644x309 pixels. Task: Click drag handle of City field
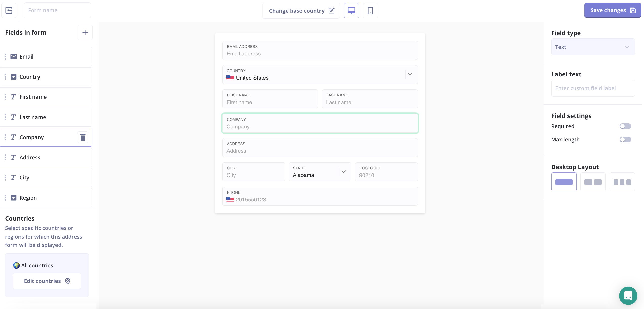pyautogui.click(x=5, y=178)
